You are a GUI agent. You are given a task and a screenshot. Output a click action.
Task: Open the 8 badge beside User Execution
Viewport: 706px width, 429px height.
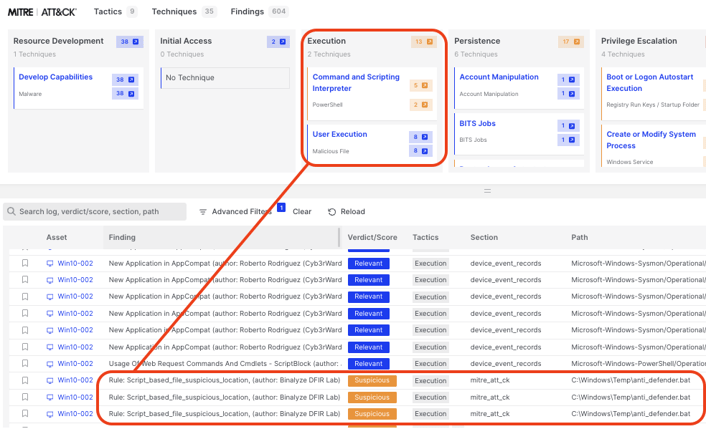tap(421, 137)
